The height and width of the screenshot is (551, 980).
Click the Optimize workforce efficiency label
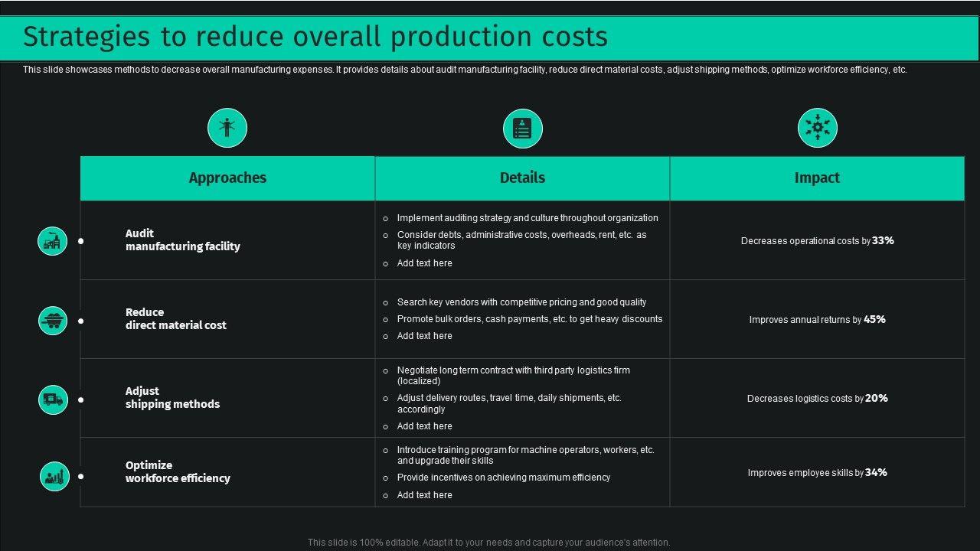pyautogui.click(x=178, y=471)
